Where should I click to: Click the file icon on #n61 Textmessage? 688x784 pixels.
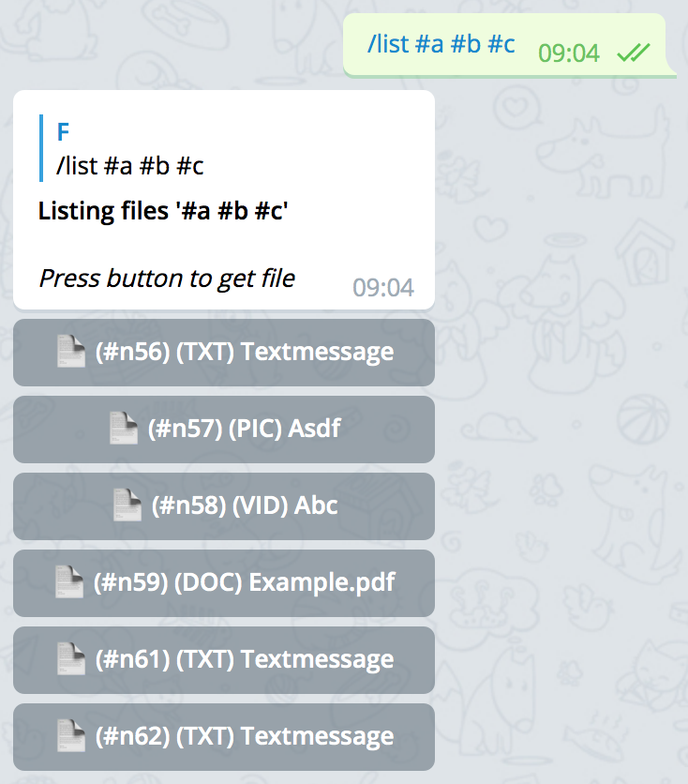point(70,658)
